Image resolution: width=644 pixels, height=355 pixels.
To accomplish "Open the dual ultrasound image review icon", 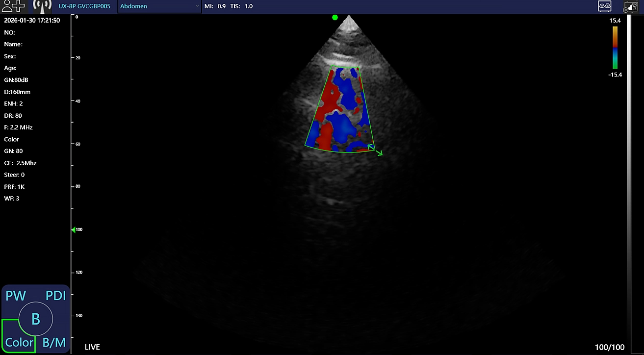I will pos(604,6).
